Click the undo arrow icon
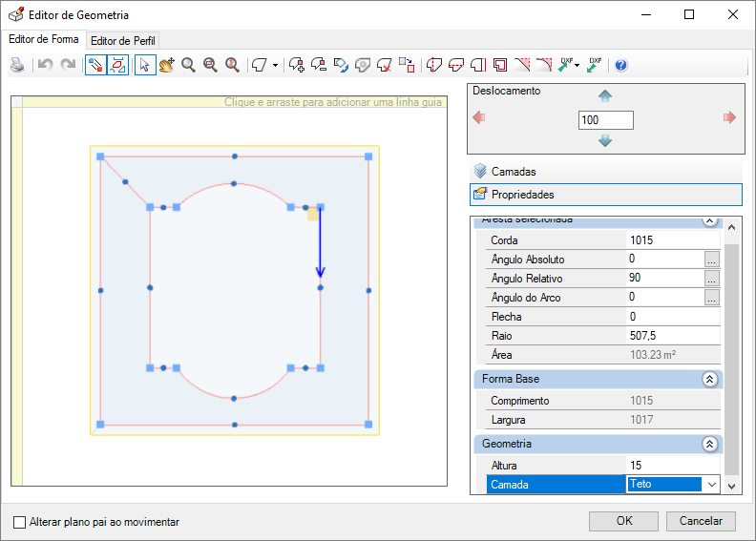This screenshot has width=756, height=541. pyautogui.click(x=45, y=65)
